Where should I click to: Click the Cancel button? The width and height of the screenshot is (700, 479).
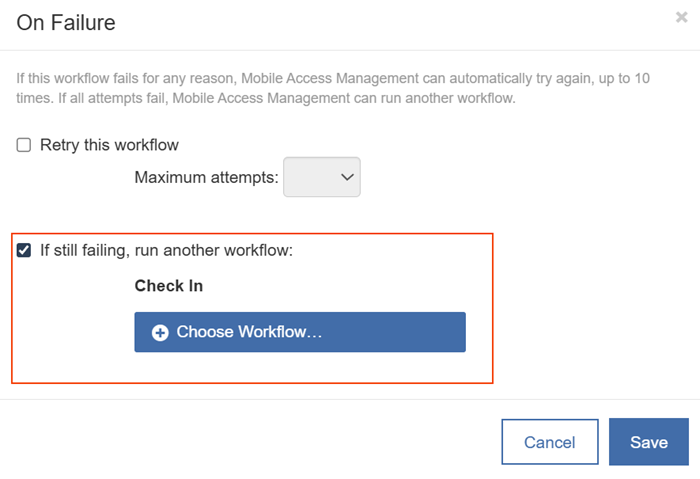pos(550,442)
